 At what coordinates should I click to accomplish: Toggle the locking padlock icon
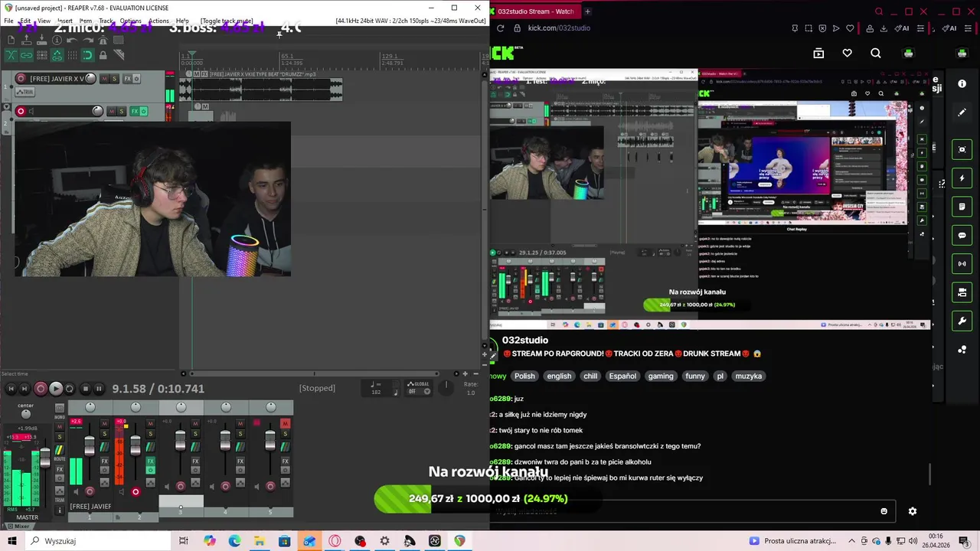(103, 55)
